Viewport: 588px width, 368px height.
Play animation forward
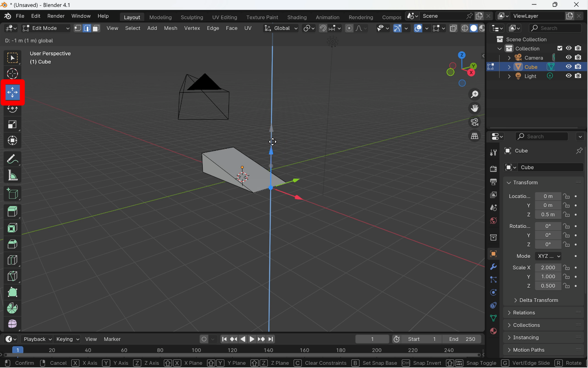click(x=252, y=339)
